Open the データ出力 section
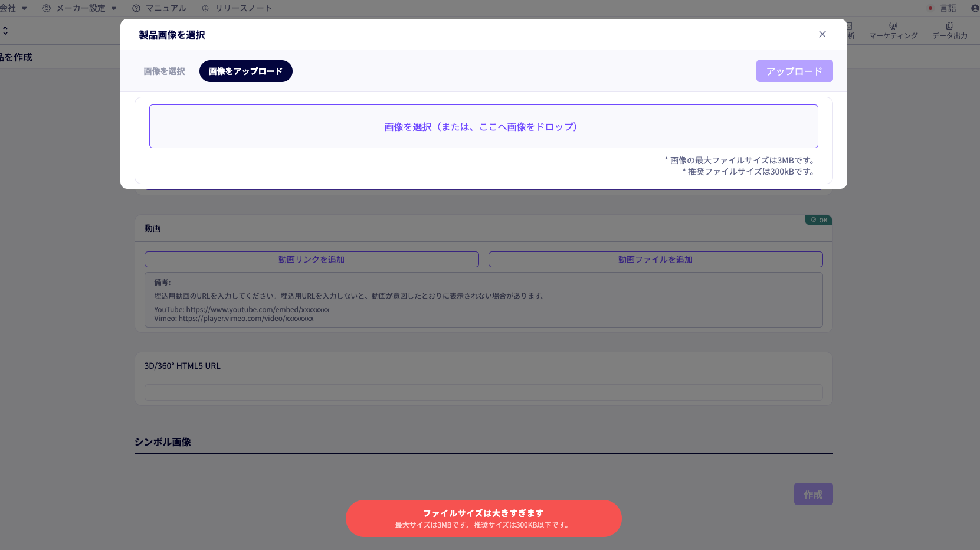Screen dimensions: 980x550 [950, 31]
